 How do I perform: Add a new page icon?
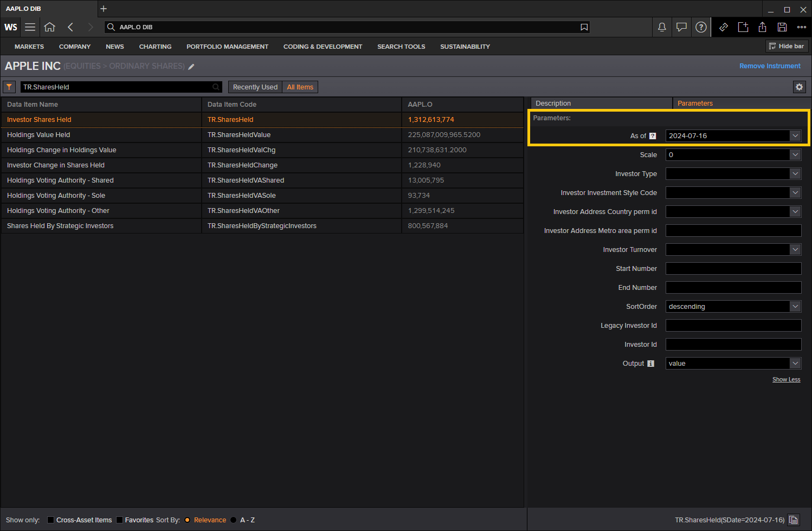pyautogui.click(x=743, y=27)
